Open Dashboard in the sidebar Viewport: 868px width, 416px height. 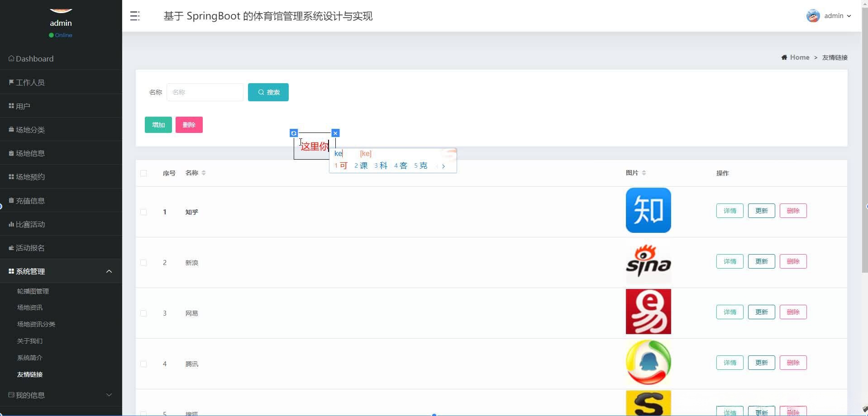pyautogui.click(x=61, y=58)
